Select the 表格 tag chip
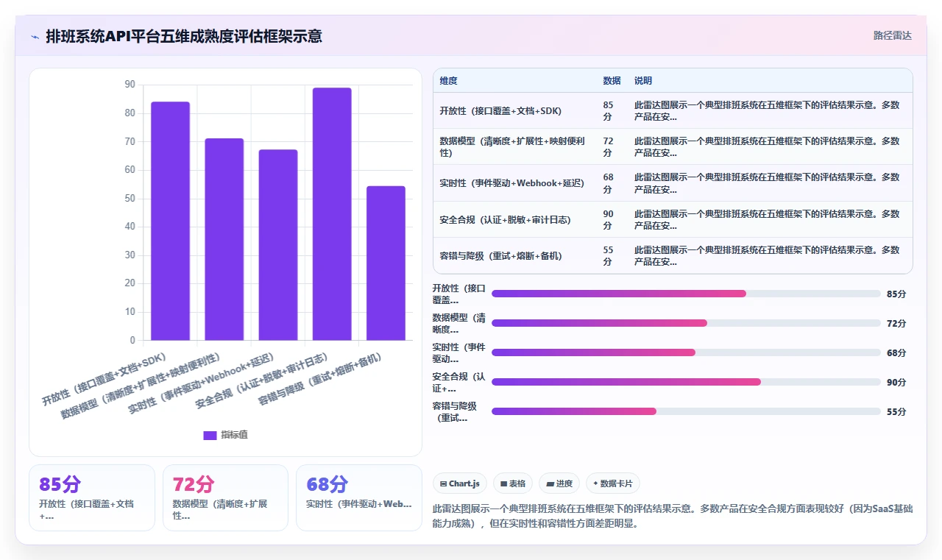Image resolution: width=942 pixels, height=560 pixels. (x=513, y=483)
